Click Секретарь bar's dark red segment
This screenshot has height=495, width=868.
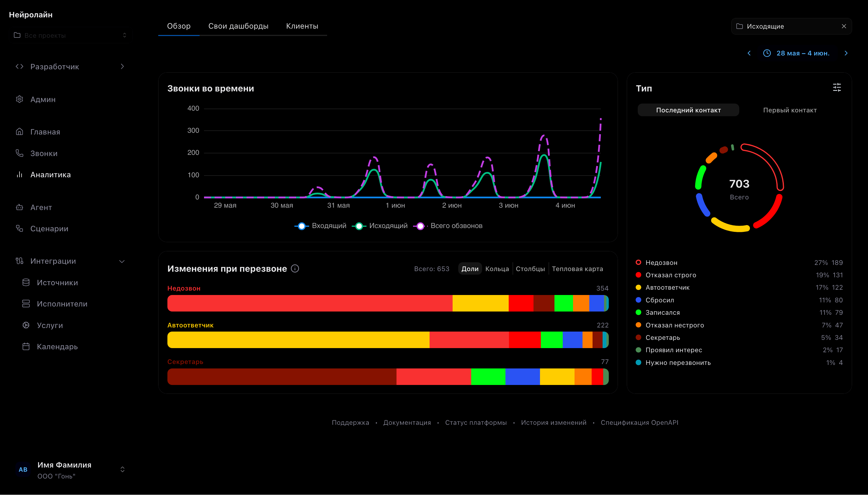point(282,377)
